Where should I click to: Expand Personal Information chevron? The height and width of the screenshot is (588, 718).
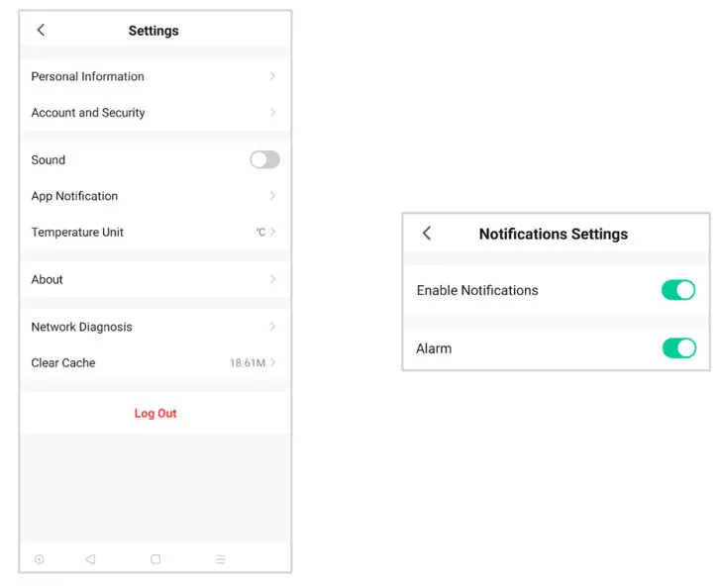coord(272,76)
